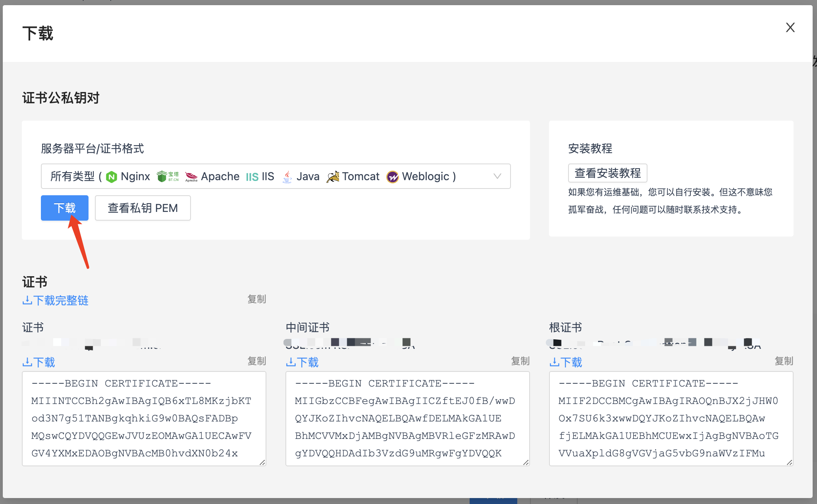Download the 证书 certificate file link
817x504 pixels.
[39, 362]
